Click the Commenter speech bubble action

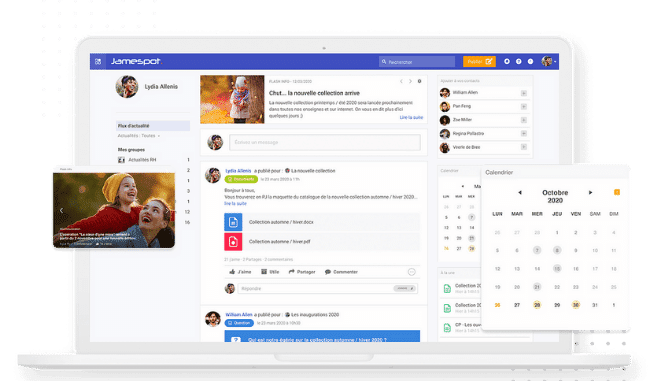click(x=341, y=272)
